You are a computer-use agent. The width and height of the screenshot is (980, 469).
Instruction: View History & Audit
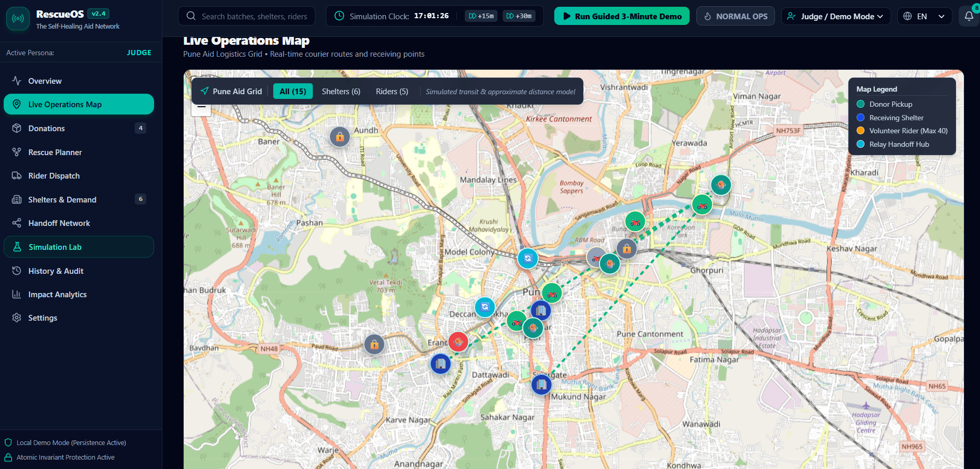click(x=79, y=271)
